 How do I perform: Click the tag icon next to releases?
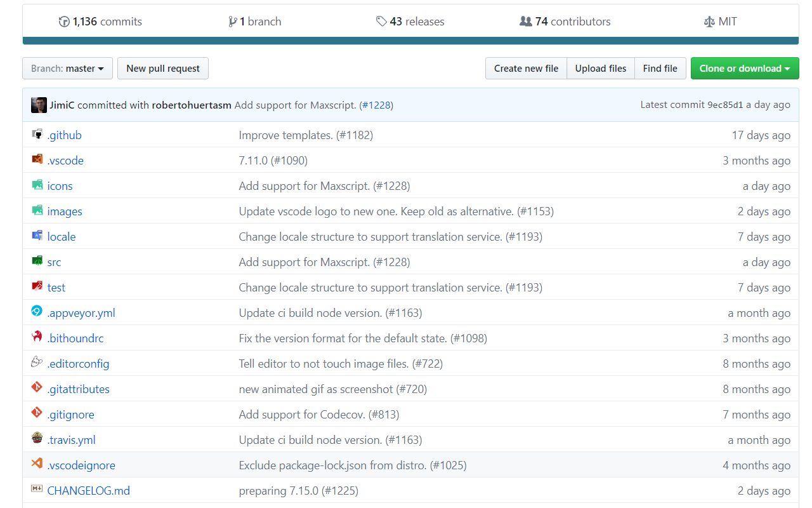point(381,22)
